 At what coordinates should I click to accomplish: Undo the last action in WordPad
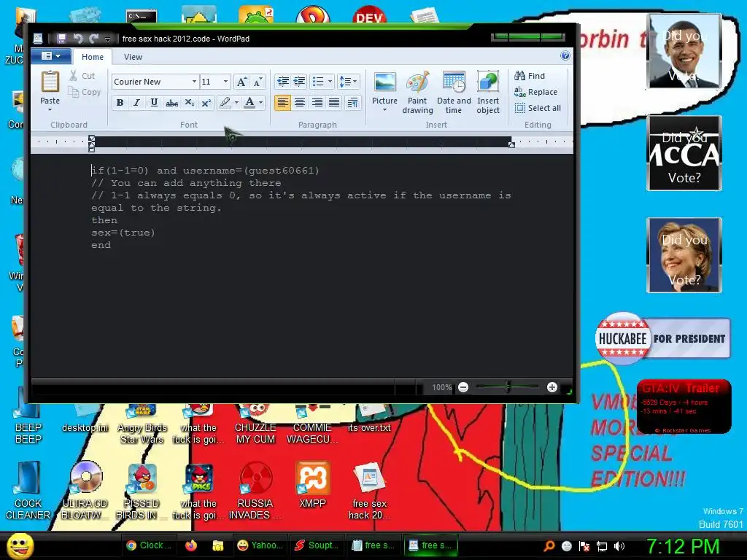tap(77, 39)
